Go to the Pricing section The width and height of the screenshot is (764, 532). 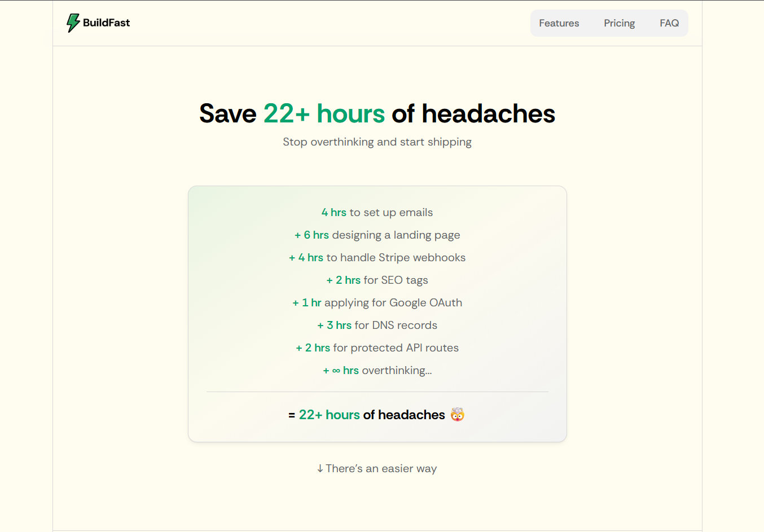(x=619, y=23)
